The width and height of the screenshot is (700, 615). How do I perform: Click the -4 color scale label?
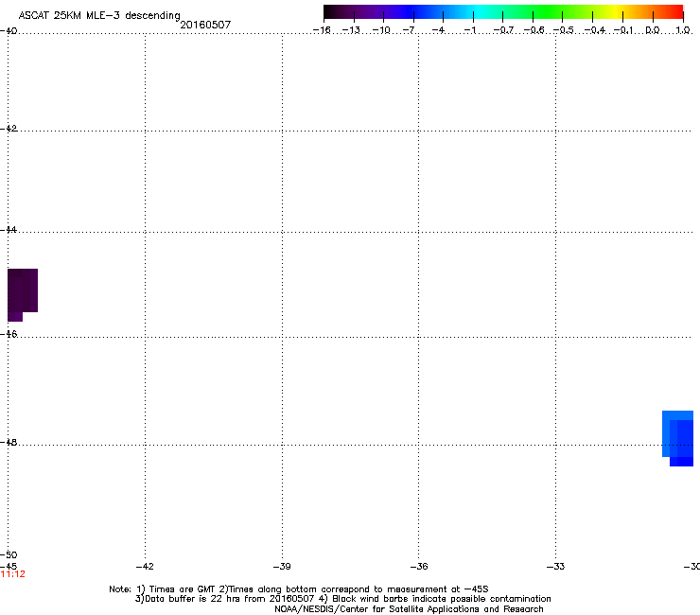438,30
